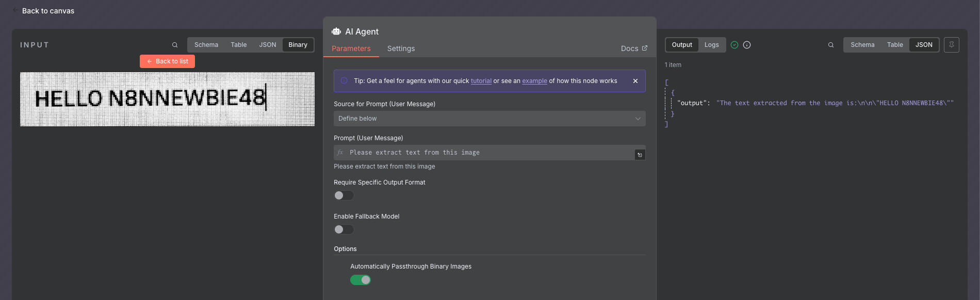Image resolution: width=980 pixels, height=300 pixels.
Task: Enable Require Specific Output Format
Action: (x=344, y=195)
